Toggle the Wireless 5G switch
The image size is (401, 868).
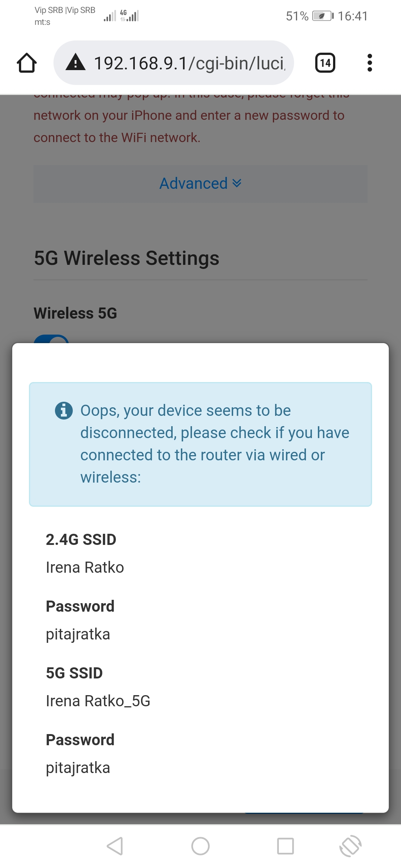pyautogui.click(x=51, y=339)
